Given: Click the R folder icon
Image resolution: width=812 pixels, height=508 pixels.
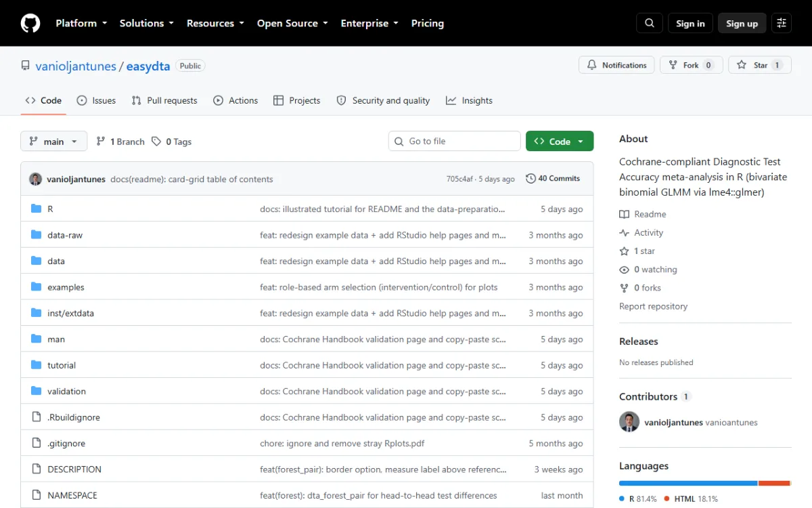Looking at the screenshot, I should tap(37, 209).
